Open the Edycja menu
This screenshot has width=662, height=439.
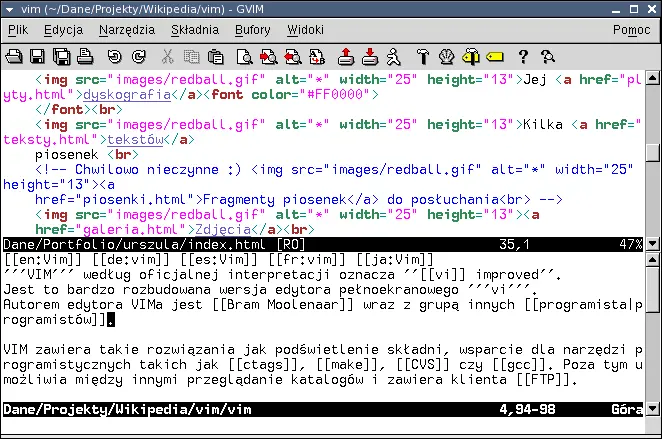63,30
